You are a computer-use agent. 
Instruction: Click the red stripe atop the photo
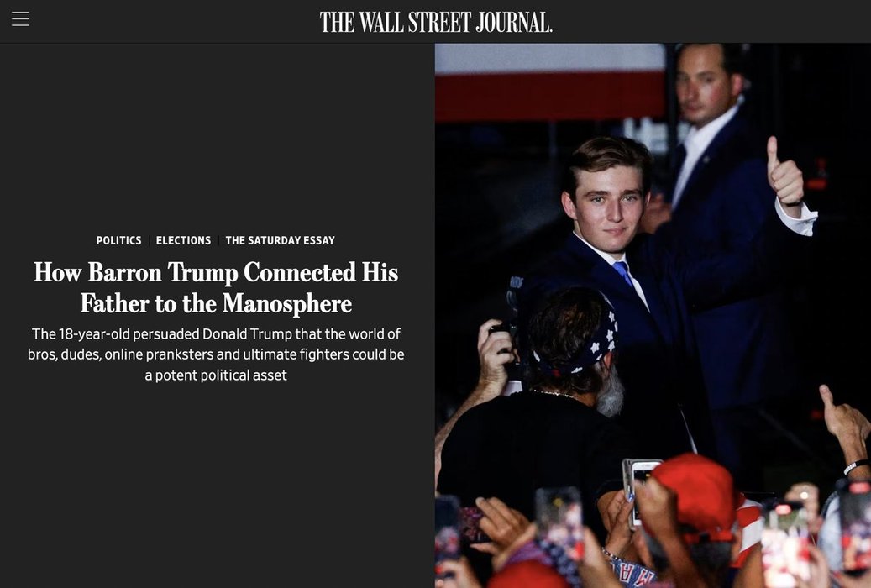coord(550,95)
